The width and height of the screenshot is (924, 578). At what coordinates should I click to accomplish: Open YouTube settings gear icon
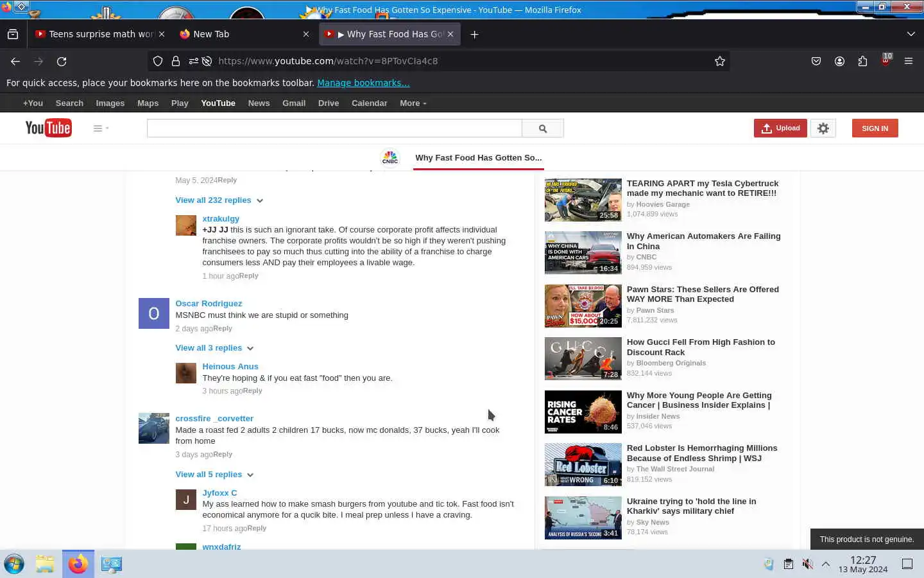(x=823, y=128)
